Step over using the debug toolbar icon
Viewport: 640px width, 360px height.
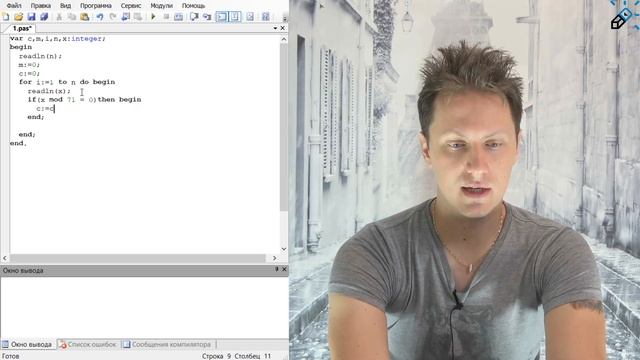[x=194, y=17]
